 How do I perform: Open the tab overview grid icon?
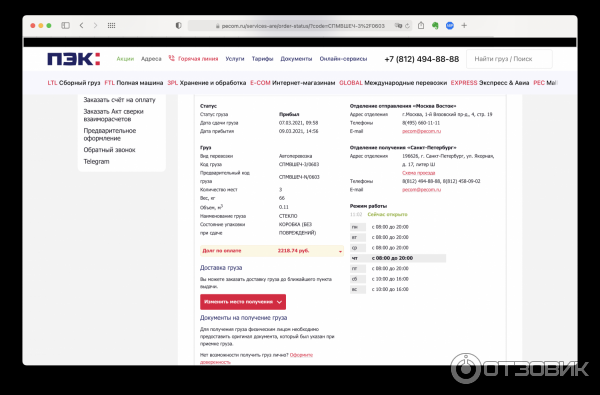[111, 26]
